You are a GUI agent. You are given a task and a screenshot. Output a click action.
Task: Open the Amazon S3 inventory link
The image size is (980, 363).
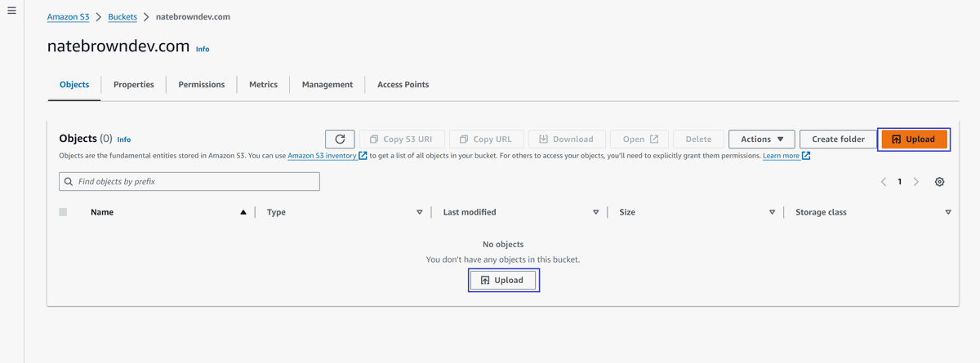pyautogui.click(x=322, y=155)
